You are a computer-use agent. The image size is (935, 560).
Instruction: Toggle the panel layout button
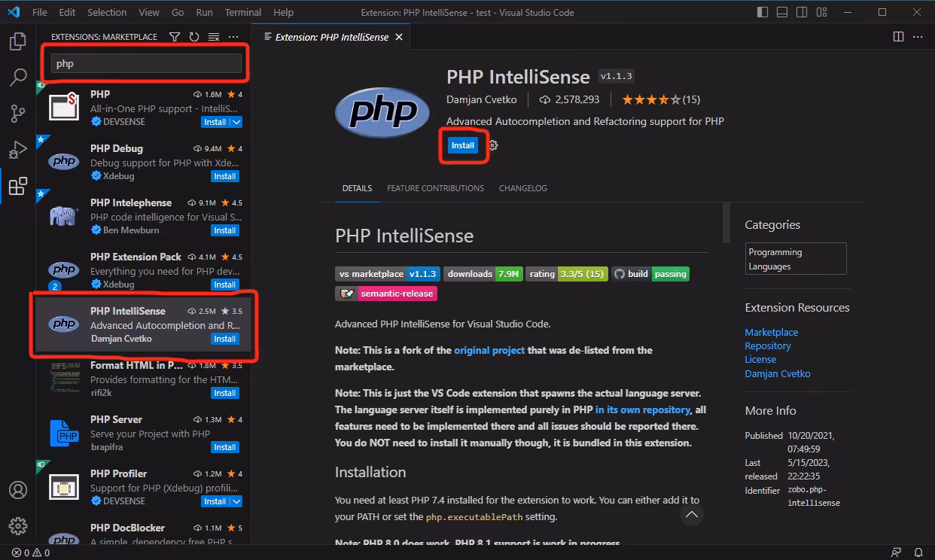point(783,12)
